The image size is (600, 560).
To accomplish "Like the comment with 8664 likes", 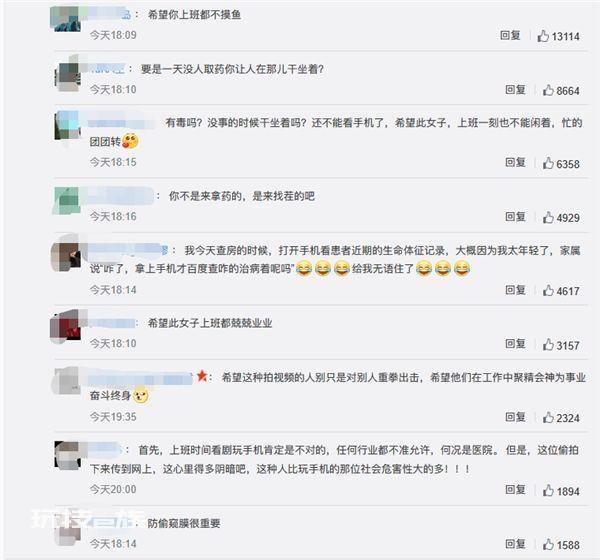I will tap(548, 90).
